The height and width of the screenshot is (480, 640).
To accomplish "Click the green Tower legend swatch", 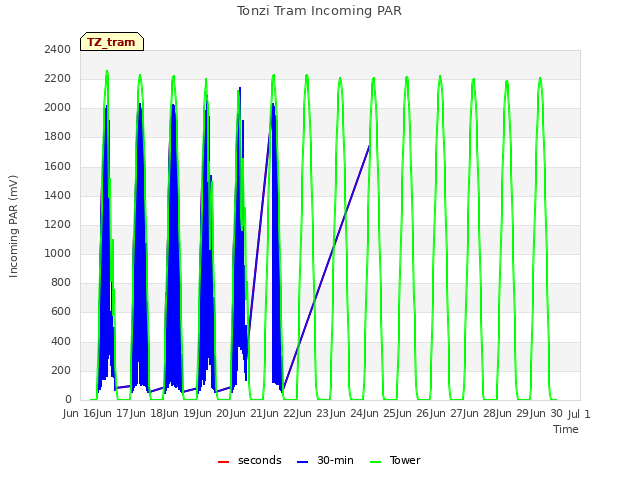I will (x=375, y=462).
